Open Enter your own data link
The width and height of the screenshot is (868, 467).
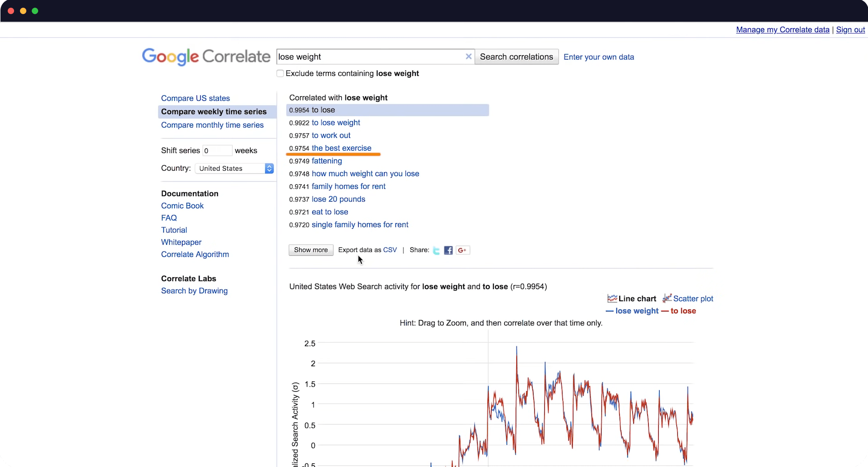(x=599, y=57)
